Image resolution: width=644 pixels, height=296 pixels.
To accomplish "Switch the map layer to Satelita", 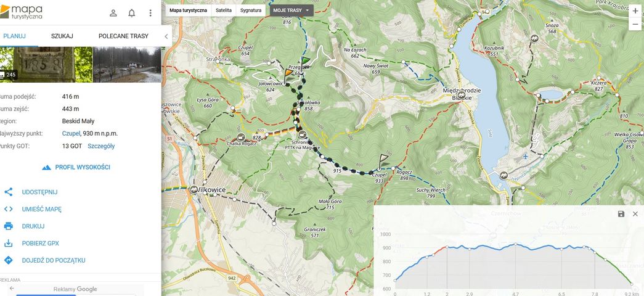I will pyautogui.click(x=224, y=10).
